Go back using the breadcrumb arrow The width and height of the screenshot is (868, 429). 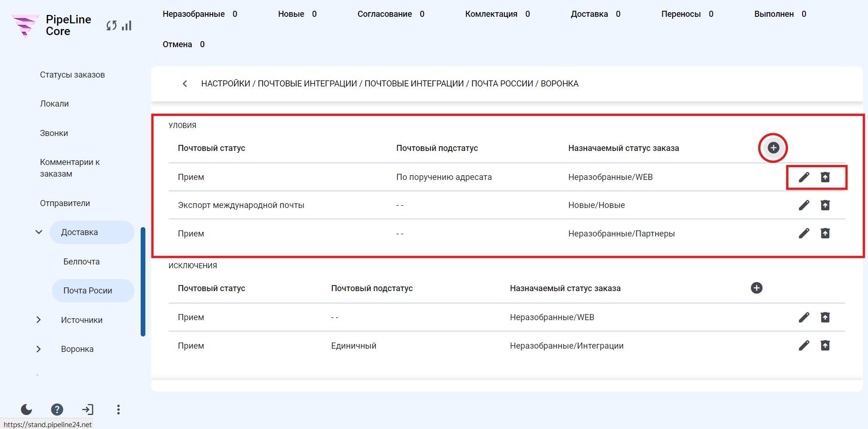pos(185,84)
